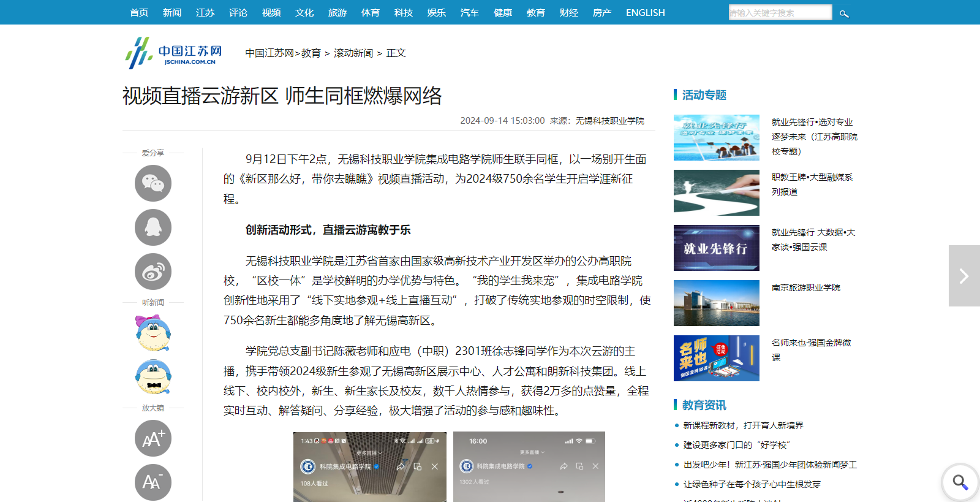
Task: Increase font size with A+ icon
Action: [x=153, y=438]
